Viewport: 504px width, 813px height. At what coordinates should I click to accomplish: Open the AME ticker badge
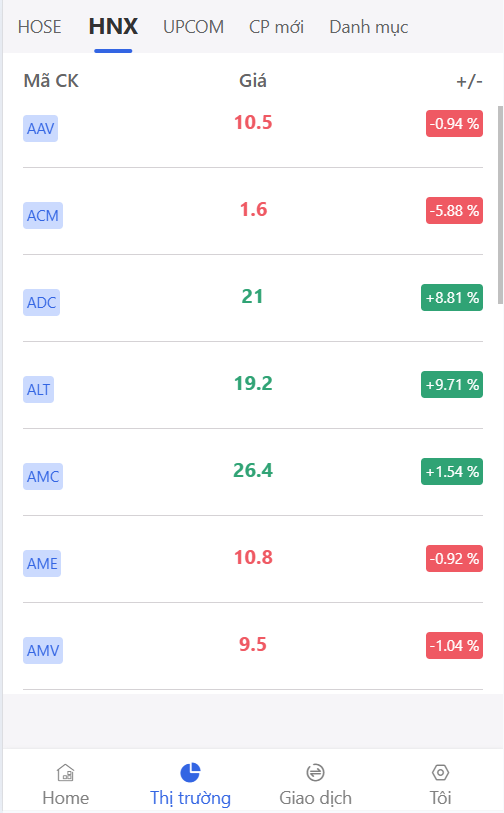coord(42,564)
